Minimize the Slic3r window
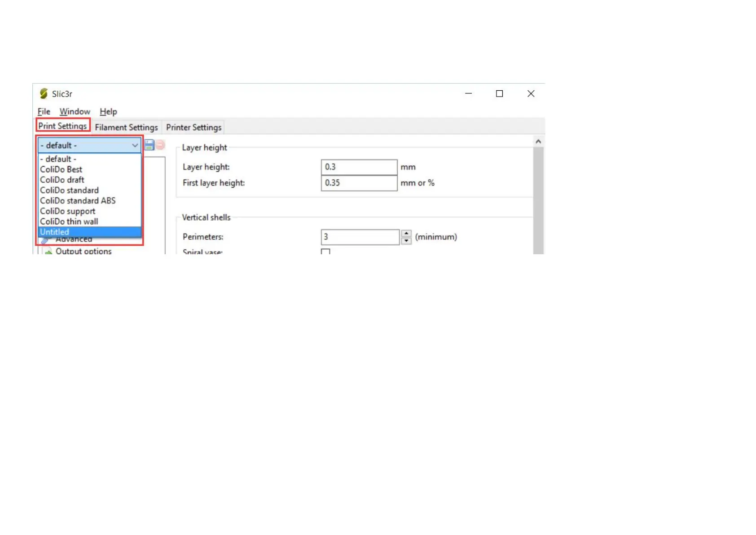 468,93
